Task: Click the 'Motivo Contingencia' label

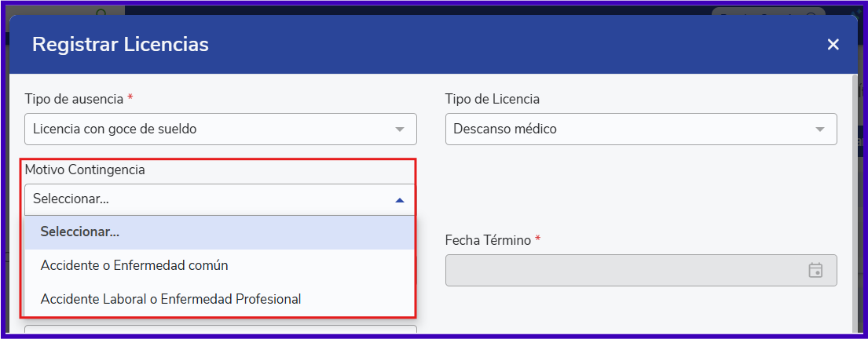Action: [85, 169]
